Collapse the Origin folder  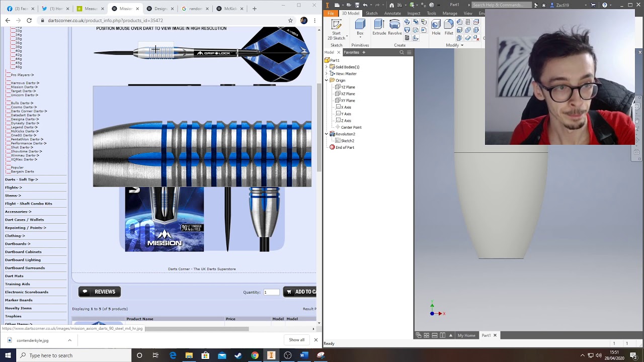[x=326, y=80]
